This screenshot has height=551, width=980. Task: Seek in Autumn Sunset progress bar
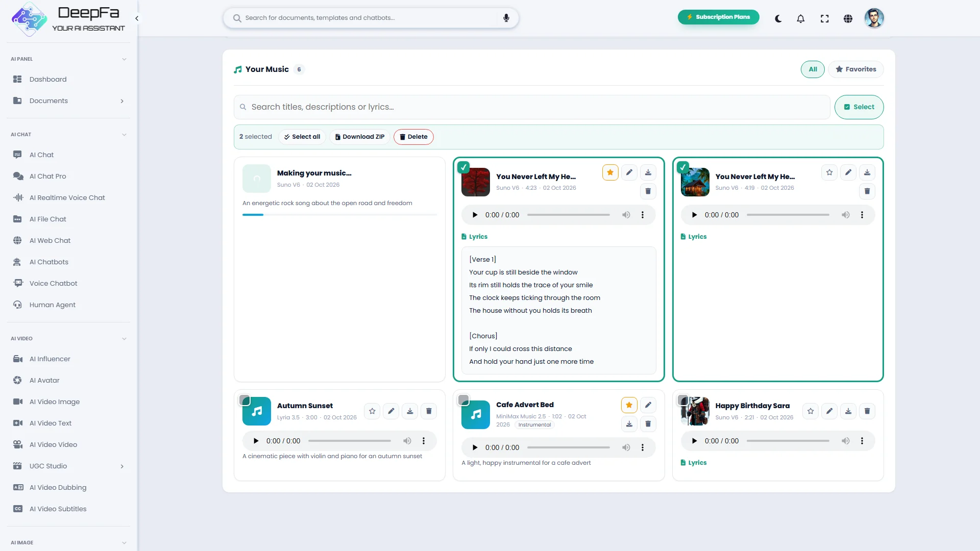click(350, 441)
